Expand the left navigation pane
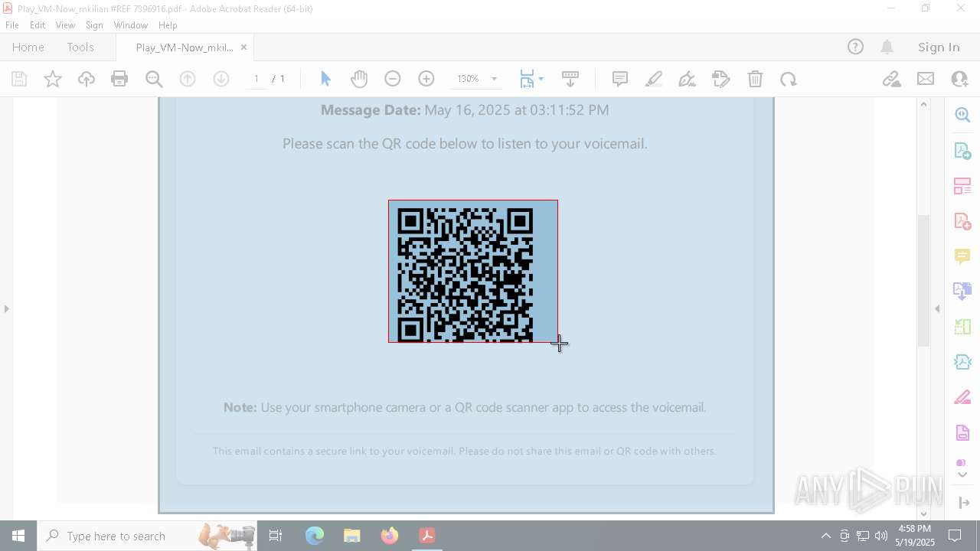980x551 pixels. (x=7, y=309)
